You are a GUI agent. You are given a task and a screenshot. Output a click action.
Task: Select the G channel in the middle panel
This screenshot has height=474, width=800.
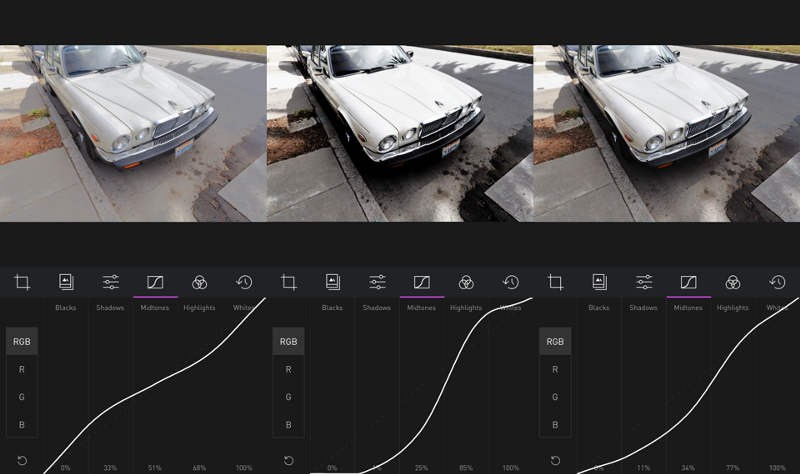point(289,397)
